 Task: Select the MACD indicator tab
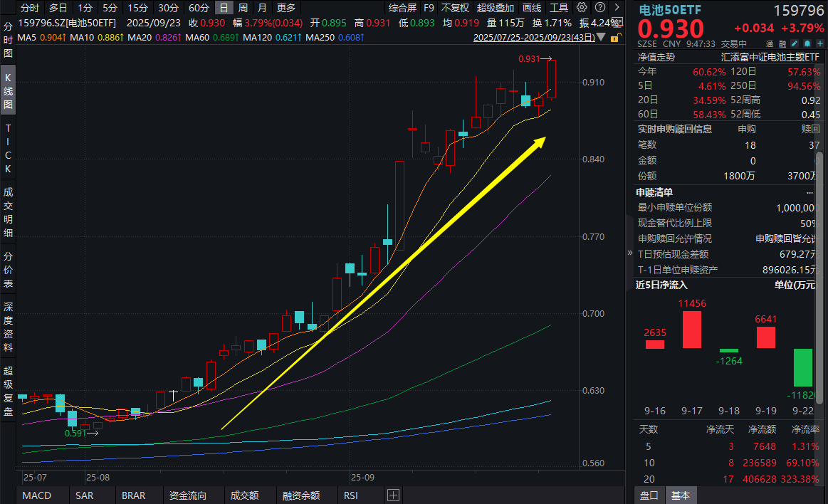(x=36, y=495)
